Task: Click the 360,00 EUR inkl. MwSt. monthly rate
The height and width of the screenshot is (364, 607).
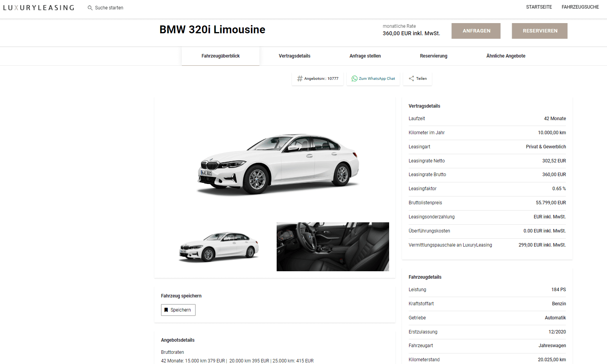Action: pyautogui.click(x=411, y=34)
